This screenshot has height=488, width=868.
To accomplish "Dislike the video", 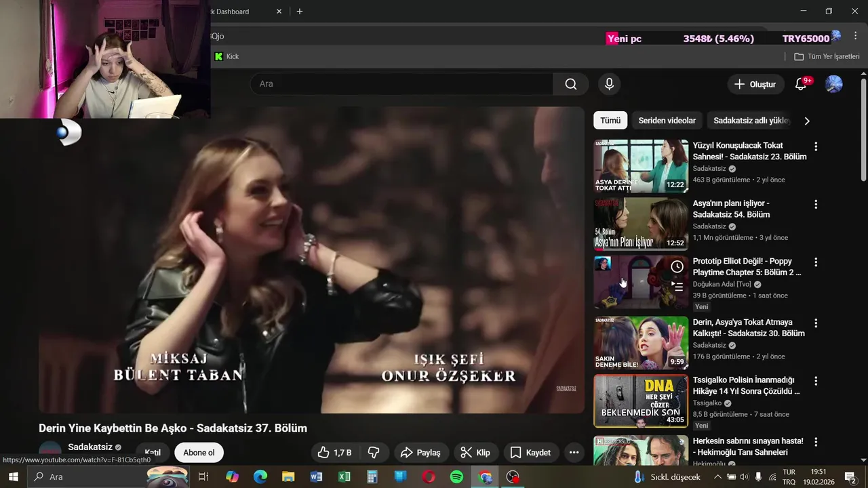I will tap(374, 453).
